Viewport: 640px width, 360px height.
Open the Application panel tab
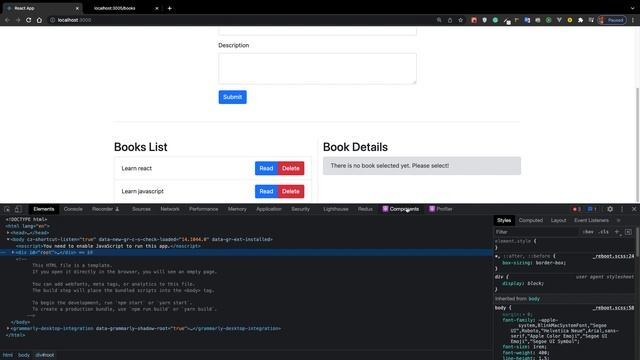(269, 209)
